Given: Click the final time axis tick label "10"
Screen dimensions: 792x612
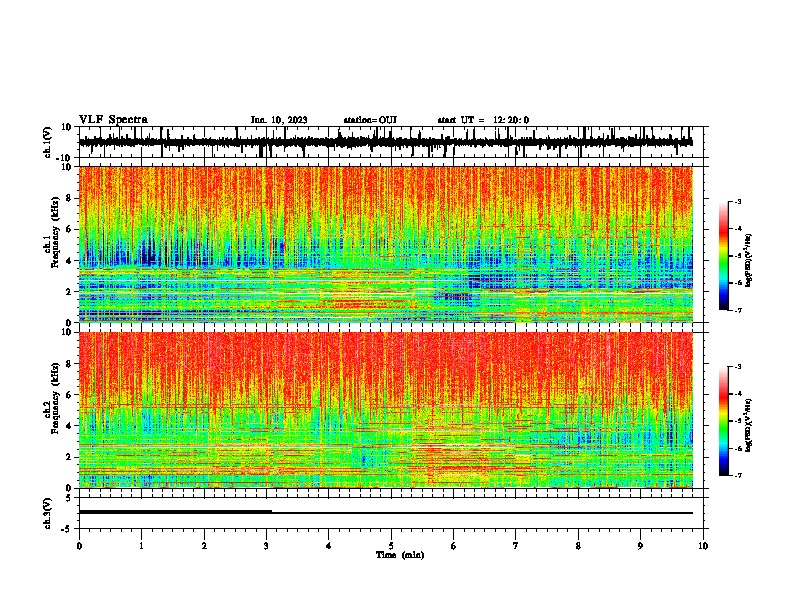Looking at the screenshot, I should (703, 546).
